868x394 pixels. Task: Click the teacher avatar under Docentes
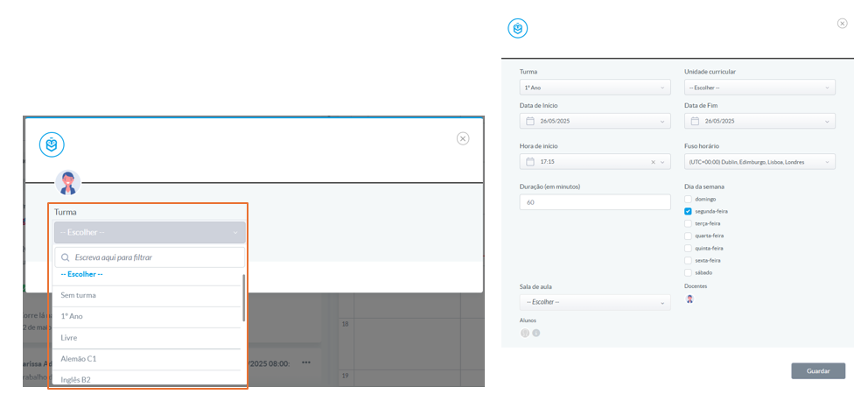tap(689, 299)
